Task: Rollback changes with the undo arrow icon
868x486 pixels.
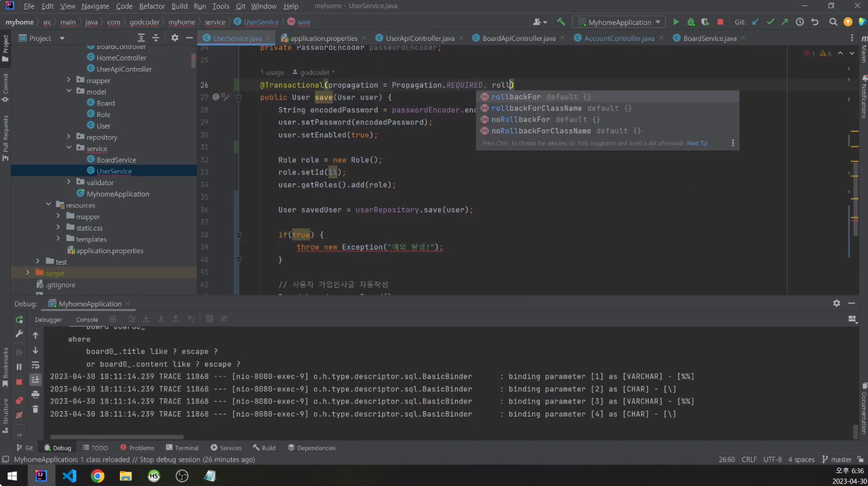Action: tap(814, 22)
